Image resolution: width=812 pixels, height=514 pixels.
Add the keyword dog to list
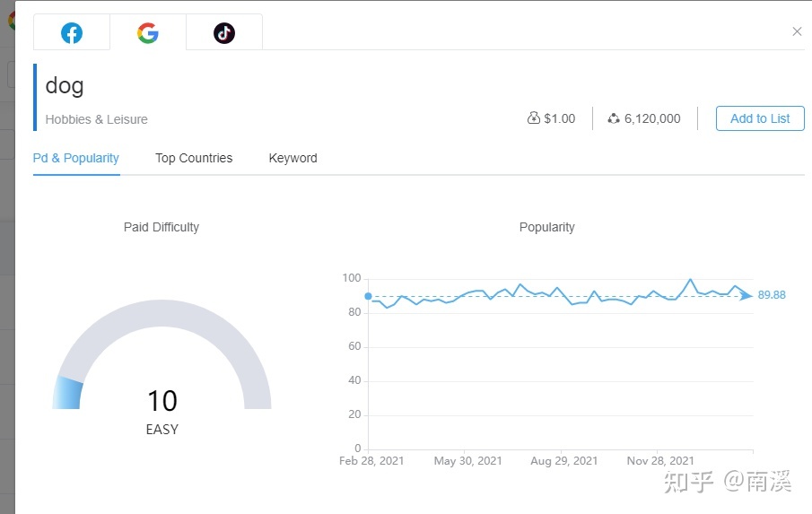760,118
